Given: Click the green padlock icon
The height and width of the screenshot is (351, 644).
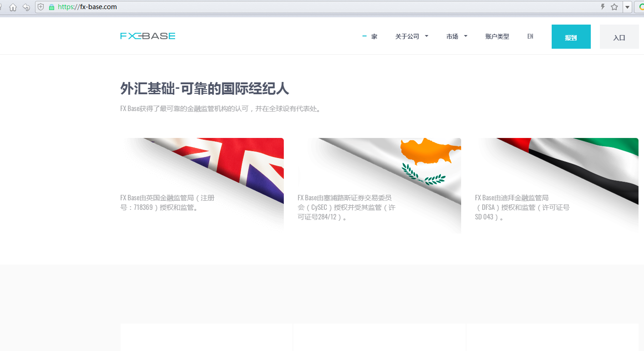Looking at the screenshot, I should [51, 7].
